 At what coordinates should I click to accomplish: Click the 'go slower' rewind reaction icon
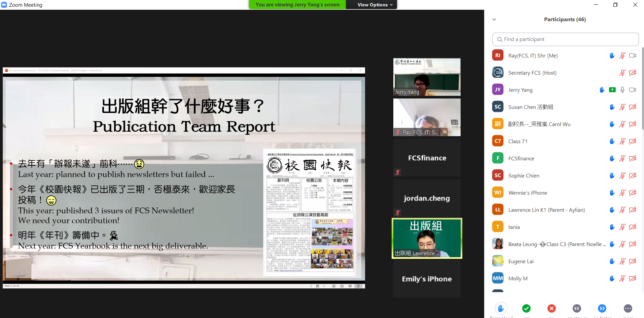(x=577, y=308)
